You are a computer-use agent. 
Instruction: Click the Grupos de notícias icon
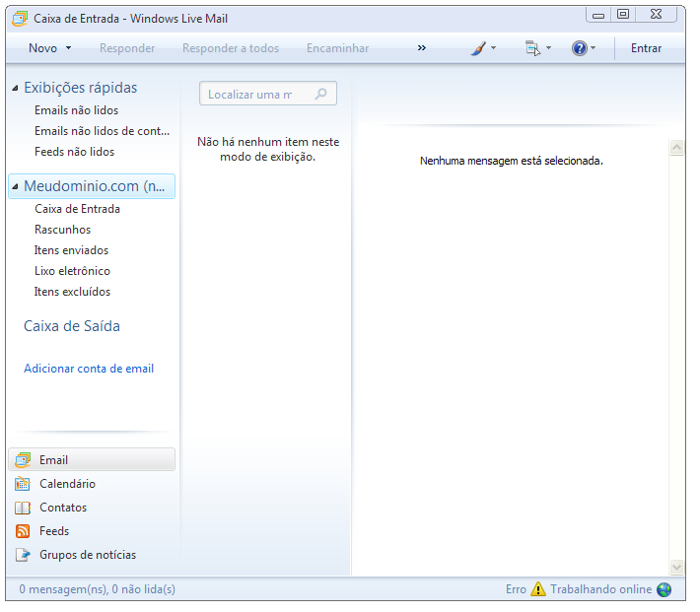click(x=23, y=555)
